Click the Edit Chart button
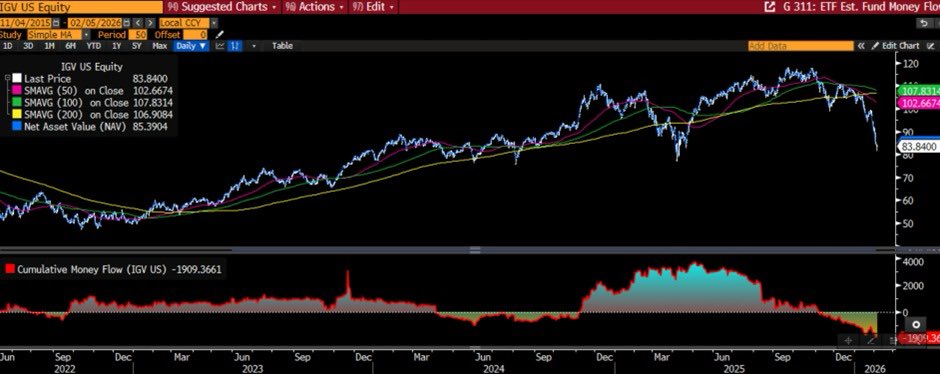The height and width of the screenshot is (374, 940). click(896, 46)
